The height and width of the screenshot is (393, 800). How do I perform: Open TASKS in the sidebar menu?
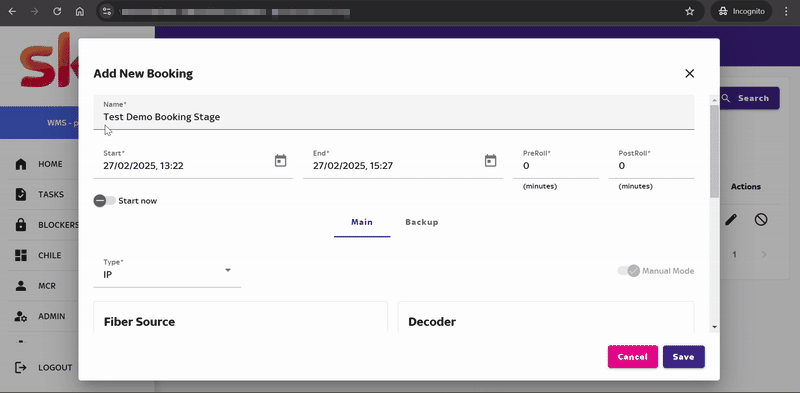point(51,194)
